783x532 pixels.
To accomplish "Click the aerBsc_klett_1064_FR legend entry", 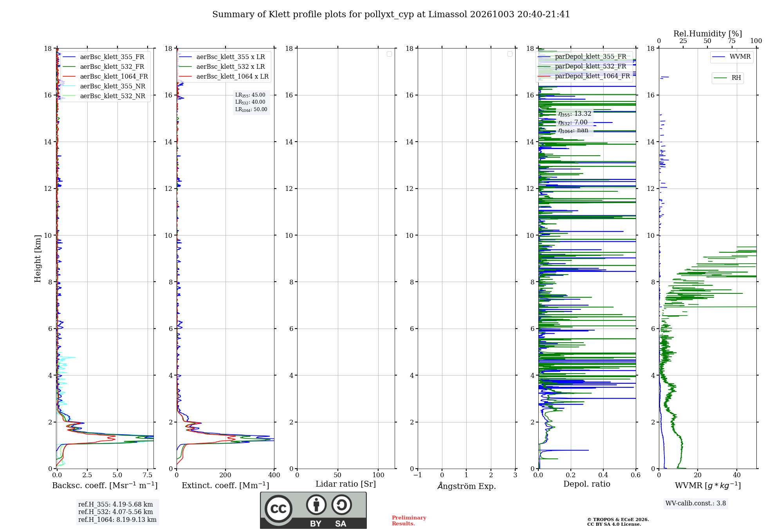I will [105, 76].
